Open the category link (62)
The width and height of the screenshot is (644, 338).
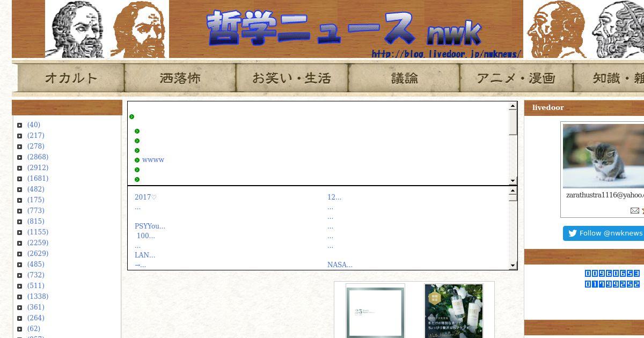click(34, 329)
